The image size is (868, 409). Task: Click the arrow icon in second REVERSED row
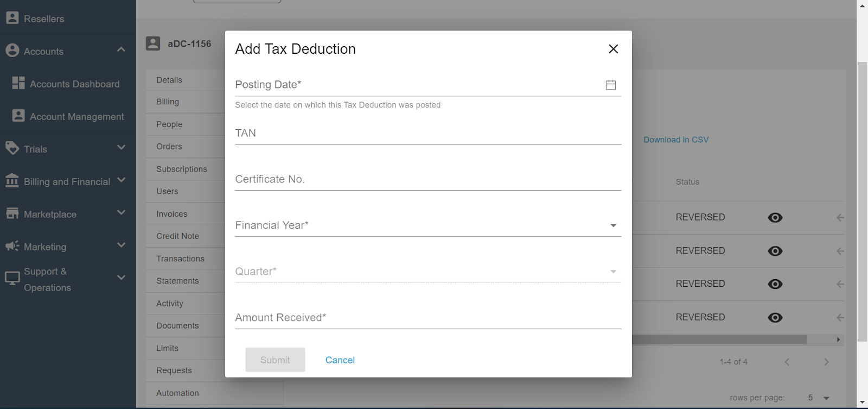(840, 251)
